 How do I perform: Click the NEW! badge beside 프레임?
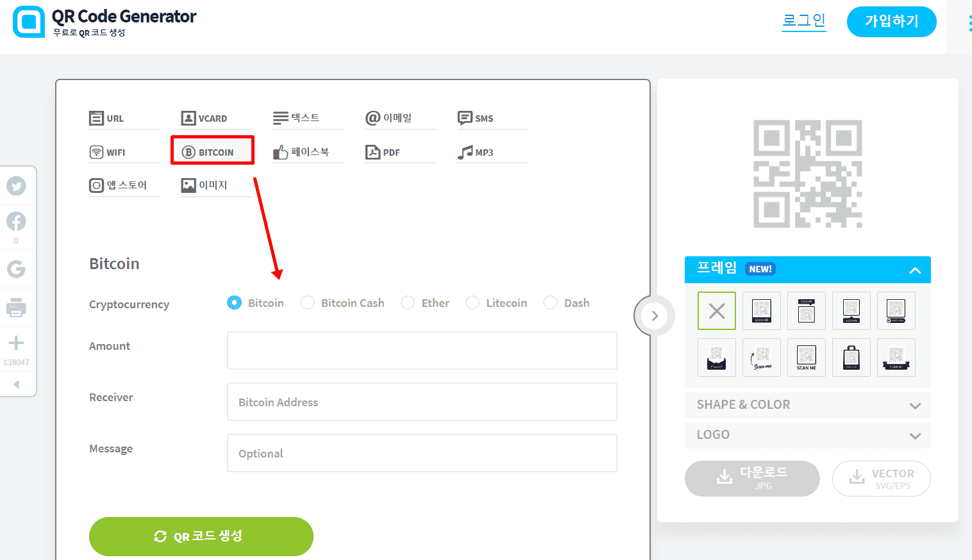[x=760, y=269]
